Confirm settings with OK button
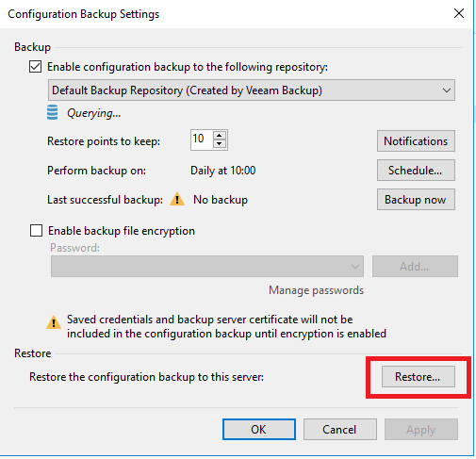Image resolution: width=476 pixels, height=459 pixels. point(259,429)
